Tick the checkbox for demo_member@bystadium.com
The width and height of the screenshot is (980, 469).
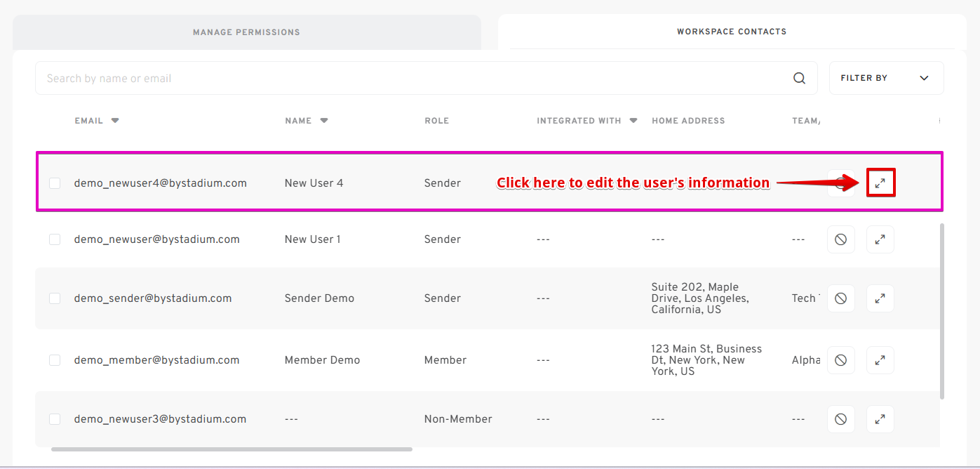click(x=55, y=360)
